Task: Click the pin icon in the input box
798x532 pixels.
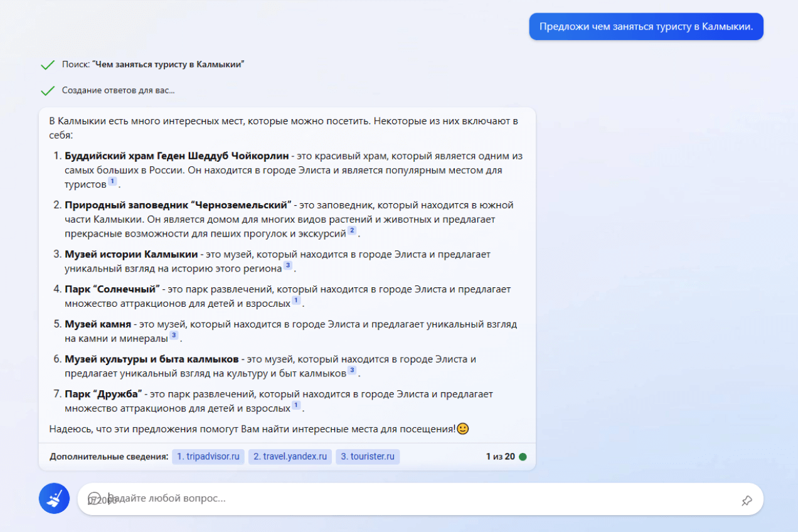Action: [746, 500]
